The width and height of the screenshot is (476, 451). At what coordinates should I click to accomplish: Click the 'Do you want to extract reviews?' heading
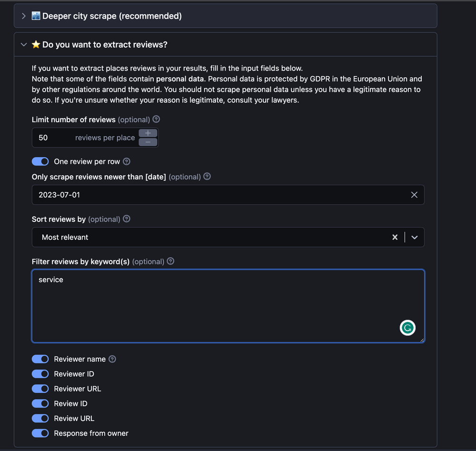tap(105, 45)
